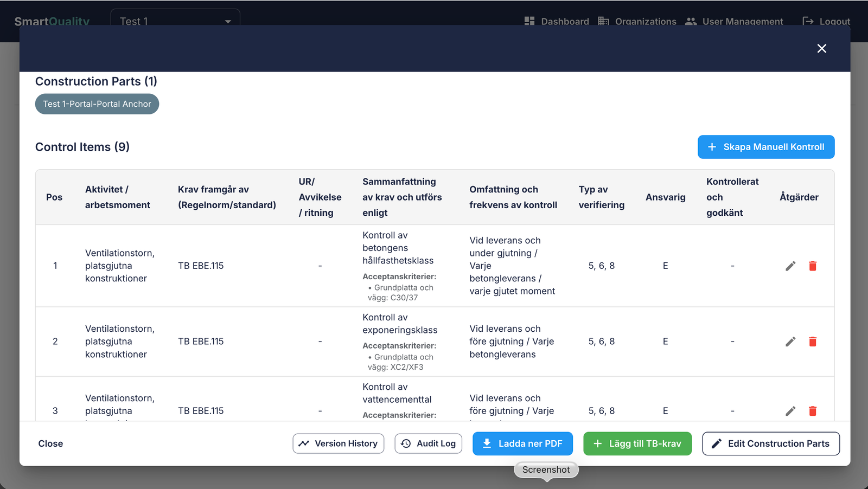
Task: Click the Krav framgår av column header
Action: click(227, 197)
